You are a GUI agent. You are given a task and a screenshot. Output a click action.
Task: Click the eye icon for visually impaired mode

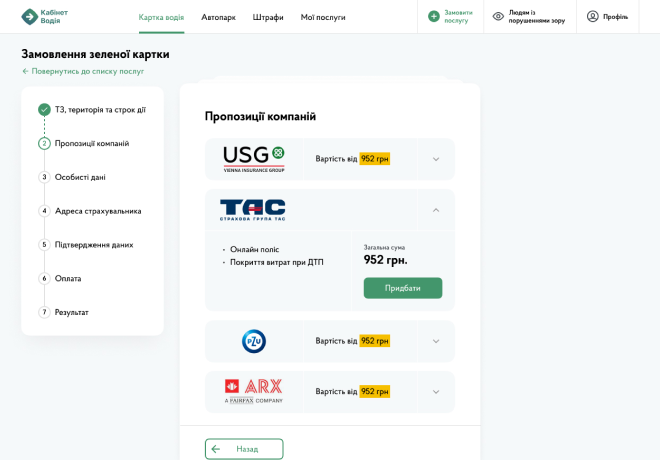click(498, 16)
